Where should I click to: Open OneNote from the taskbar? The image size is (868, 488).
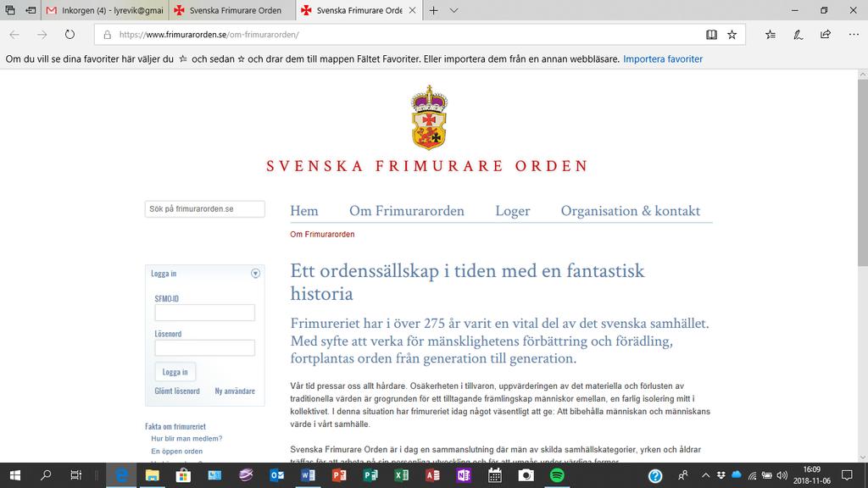[464, 475]
